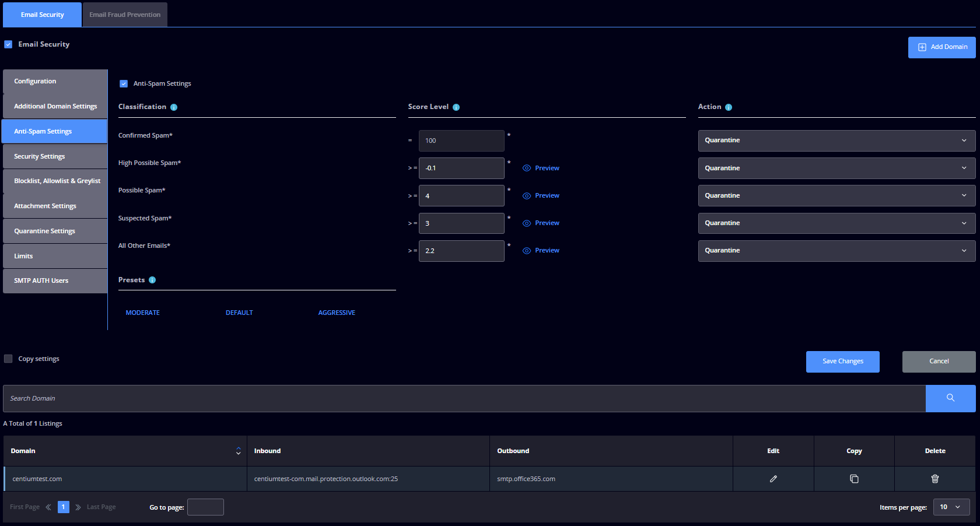Viewport: 980px width, 526px height.
Task: Click the smtp.office365.com outbound cell
Action: [x=611, y=479]
